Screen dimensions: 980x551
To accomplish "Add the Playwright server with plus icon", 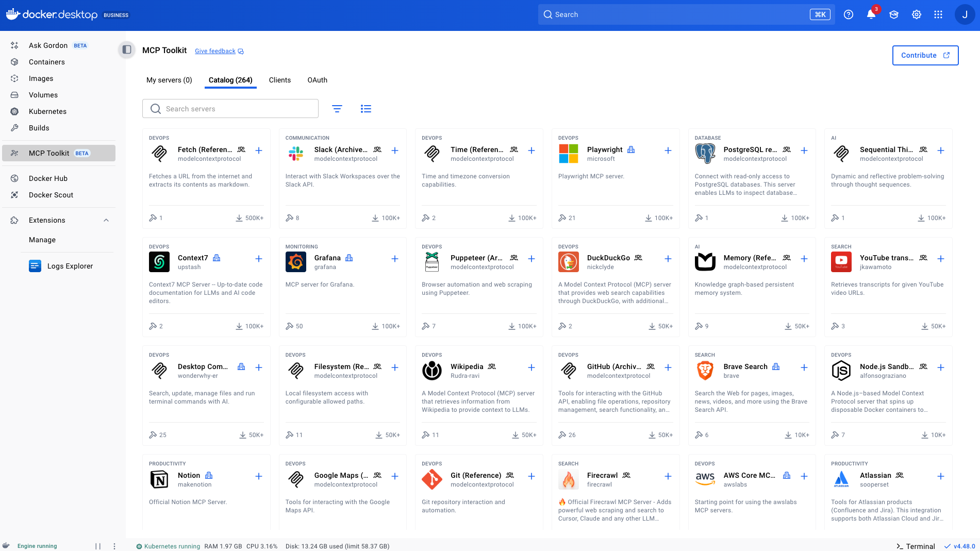I will point(668,151).
